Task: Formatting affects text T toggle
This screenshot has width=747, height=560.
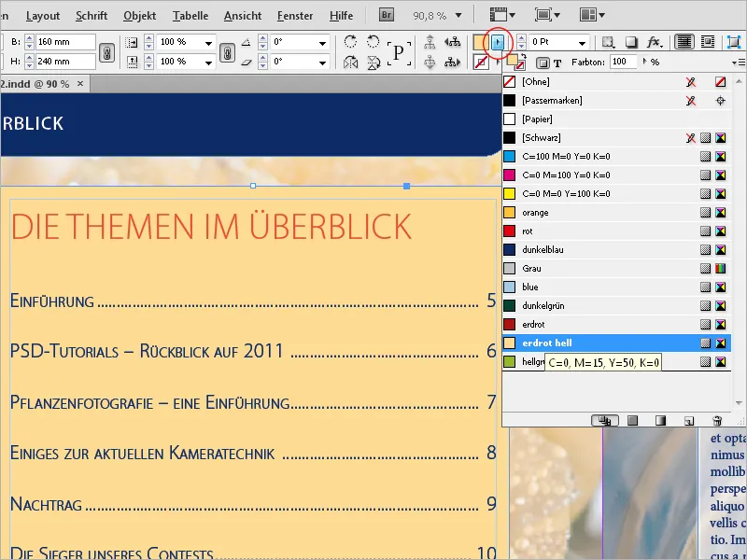Action: [x=557, y=63]
